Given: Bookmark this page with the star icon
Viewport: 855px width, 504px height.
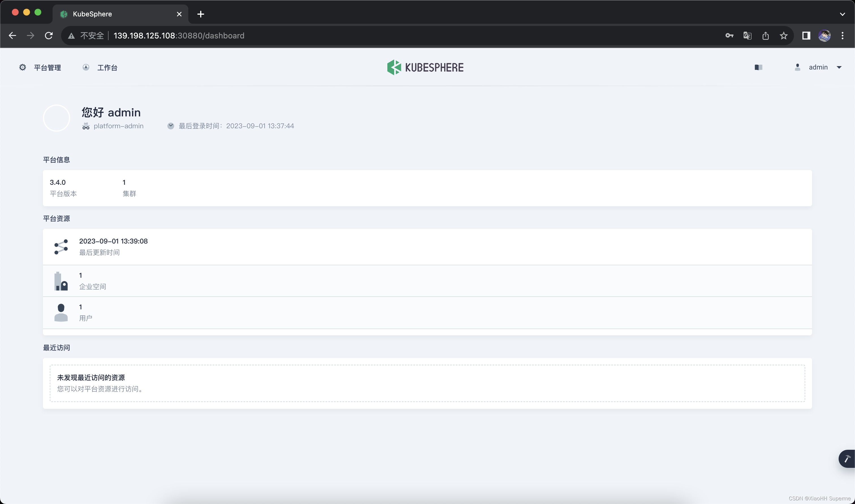Looking at the screenshot, I should [x=783, y=36].
